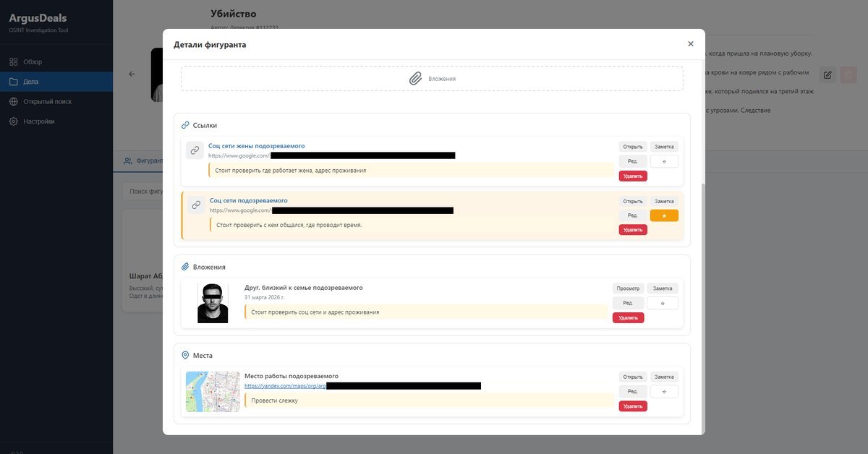Close the «Детали фигуранта» dialog

[x=690, y=44]
